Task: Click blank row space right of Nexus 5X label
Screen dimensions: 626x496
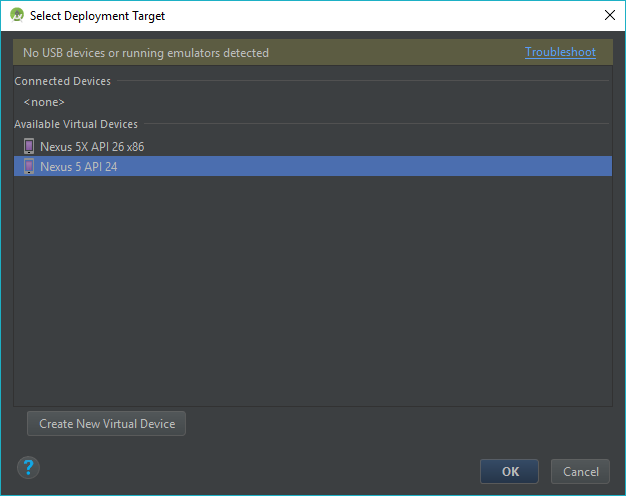Action: [x=380, y=147]
